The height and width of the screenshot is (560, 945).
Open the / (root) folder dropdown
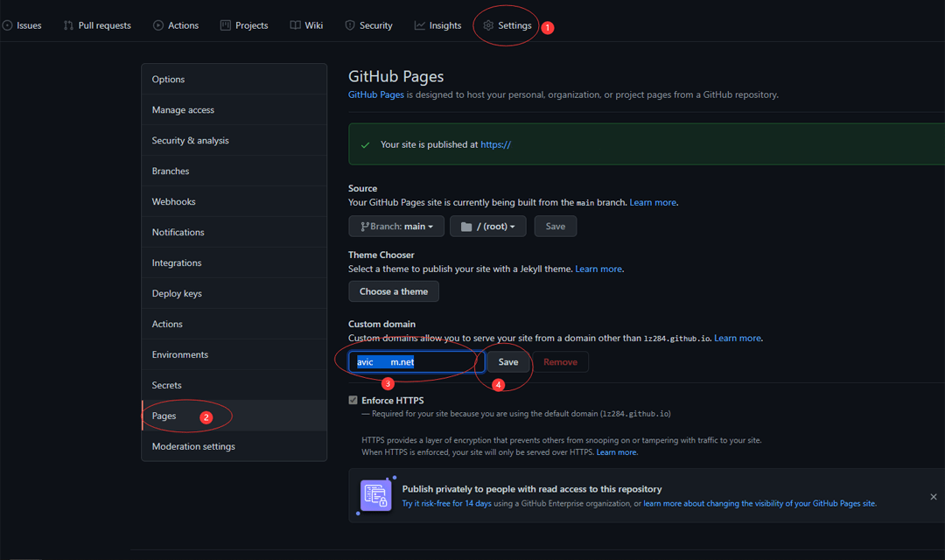coord(487,227)
